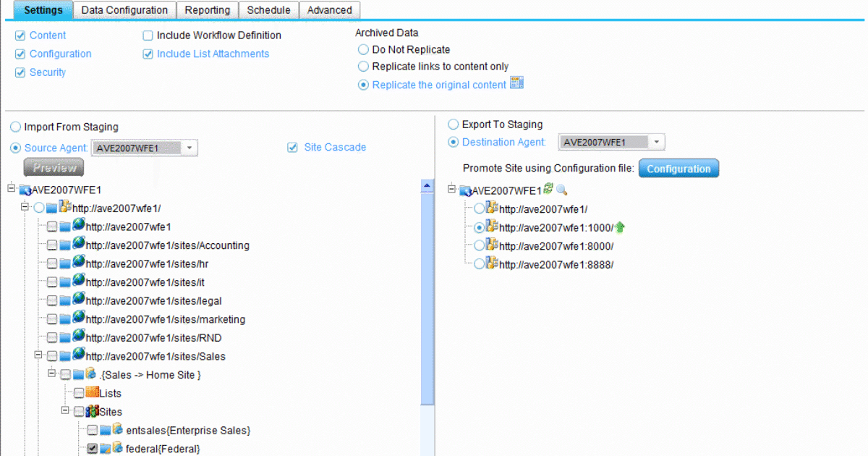This screenshot has width=868, height=456.
Task: Check the federal{Federal} checkbox
Action: coord(92,448)
